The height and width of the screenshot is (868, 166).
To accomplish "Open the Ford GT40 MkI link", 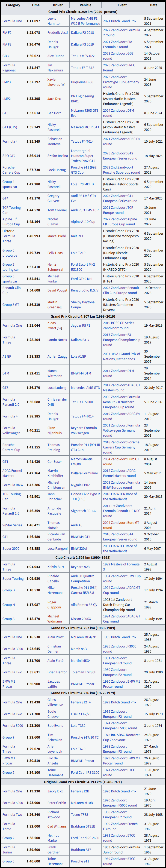I will 82,279.
